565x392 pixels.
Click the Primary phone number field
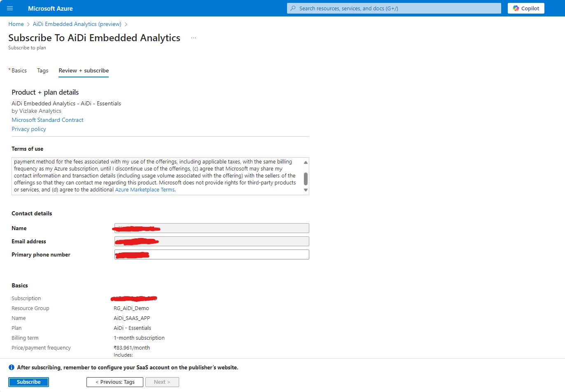(212, 254)
